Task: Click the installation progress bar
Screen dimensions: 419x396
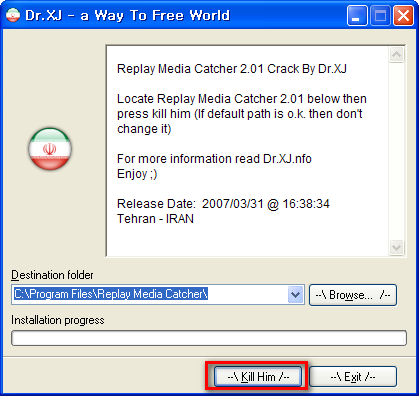Action: pyautogui.click(x=209, y=338)
